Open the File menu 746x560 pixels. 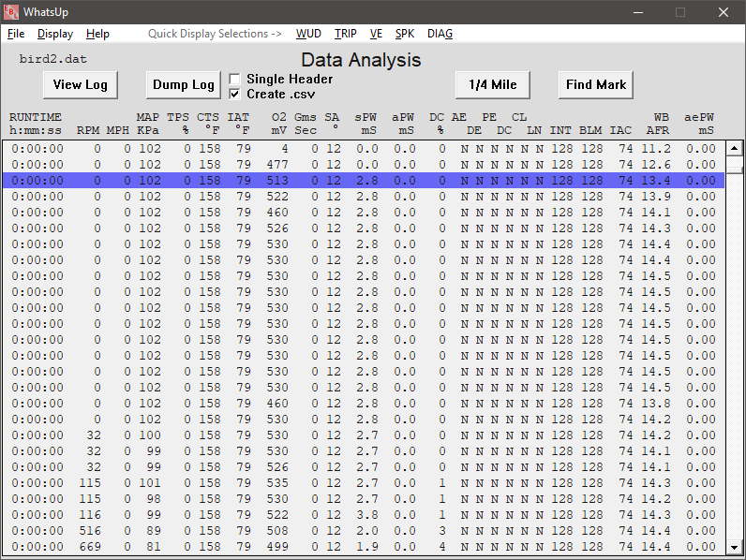pos(16,34)
